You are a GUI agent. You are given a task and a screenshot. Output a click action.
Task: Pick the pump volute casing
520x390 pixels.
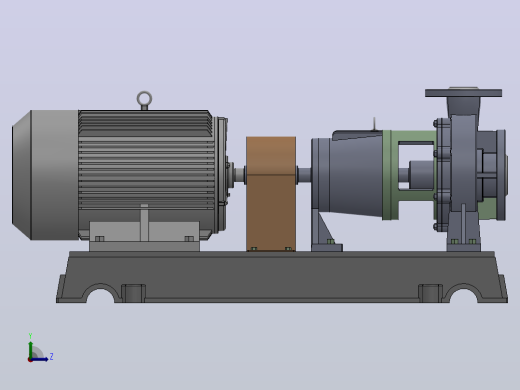[463, 163]
